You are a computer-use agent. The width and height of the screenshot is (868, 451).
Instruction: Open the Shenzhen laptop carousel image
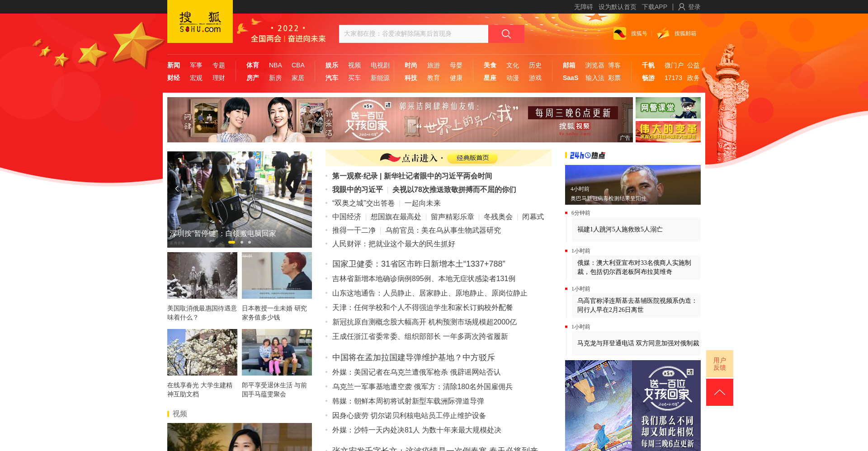coord(240,199)
